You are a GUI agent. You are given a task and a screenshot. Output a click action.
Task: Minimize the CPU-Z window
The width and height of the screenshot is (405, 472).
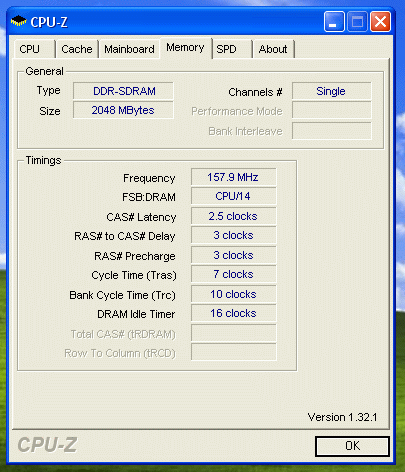tap(334, 22)
